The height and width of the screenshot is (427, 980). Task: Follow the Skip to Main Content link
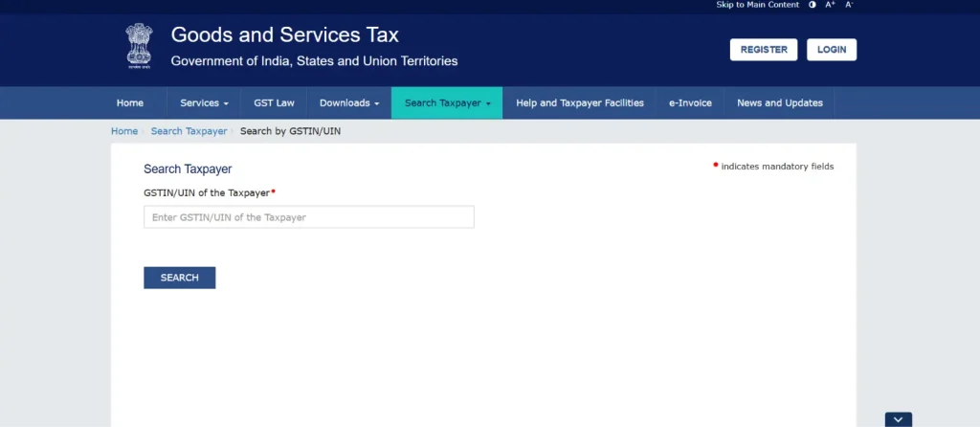[x=758, y=5]
